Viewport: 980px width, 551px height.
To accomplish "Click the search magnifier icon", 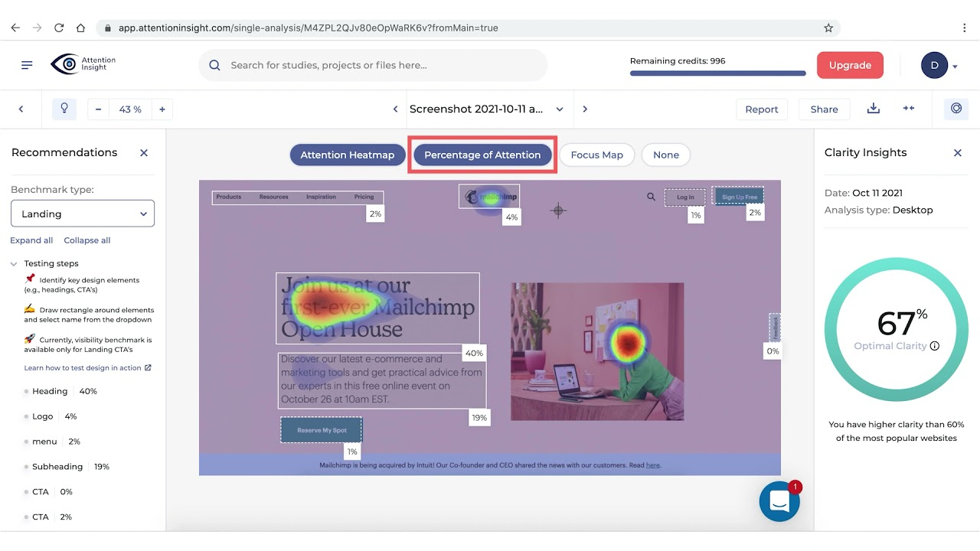I will click(215, 65).
